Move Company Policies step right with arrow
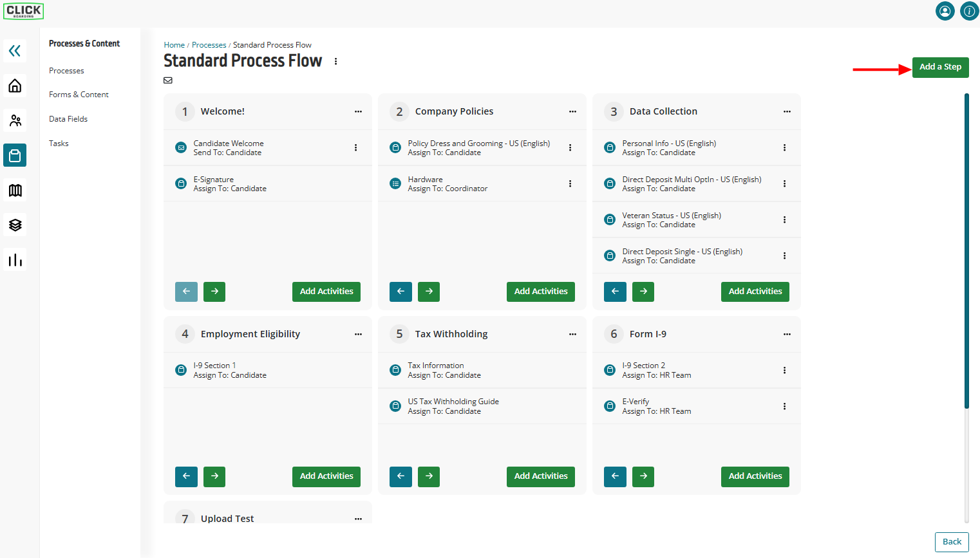Screen dimensions: 980x558 429,292
